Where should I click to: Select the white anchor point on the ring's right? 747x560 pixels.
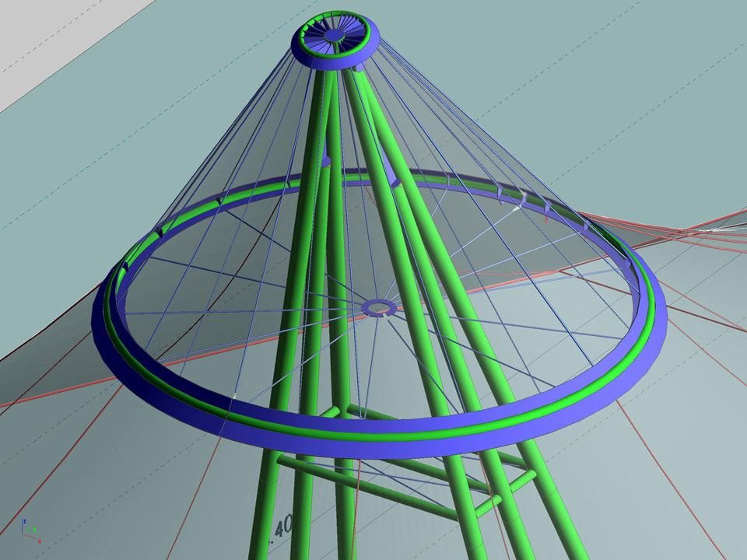tap(519, 208)
